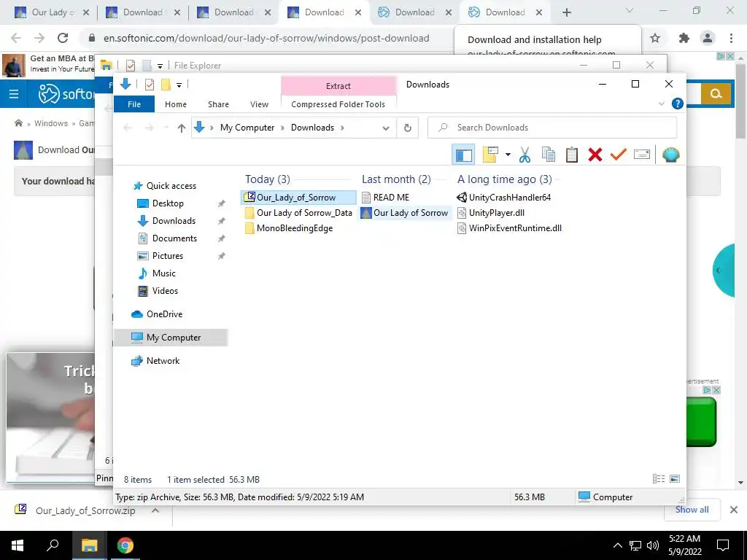
Task: Click the Windows Start button
Action: (x=18, y=545)
